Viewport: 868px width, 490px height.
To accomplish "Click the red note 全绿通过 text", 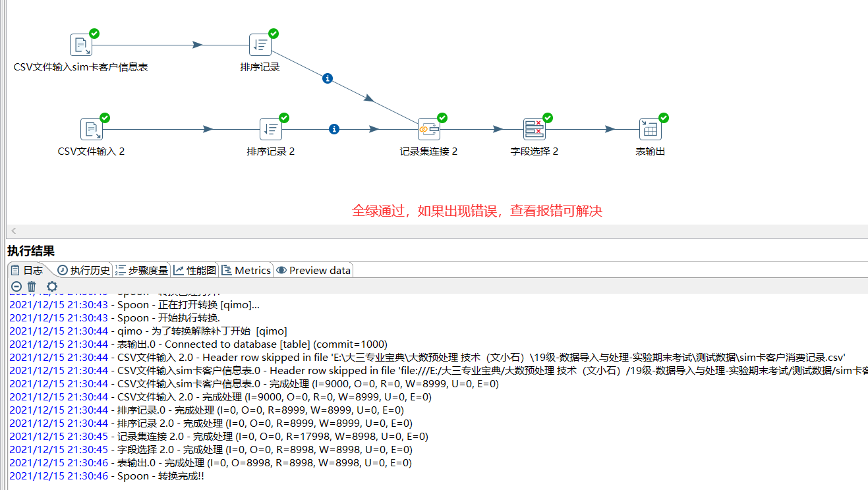I will tap(477, 211).
